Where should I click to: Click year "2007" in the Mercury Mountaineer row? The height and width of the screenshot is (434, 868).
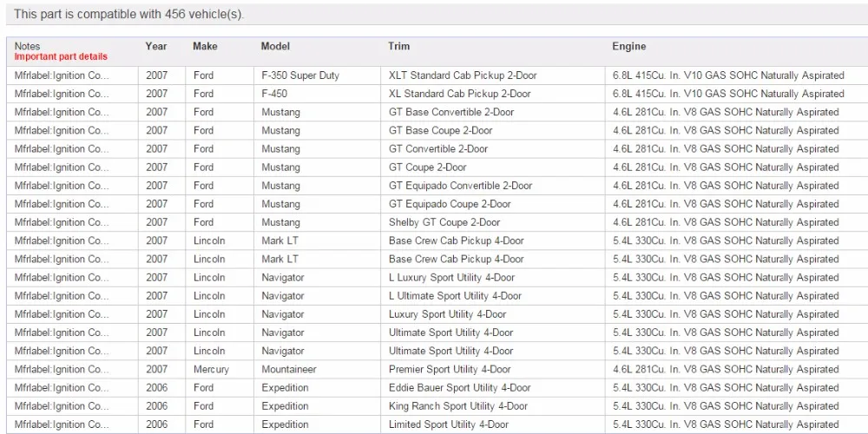[156, 369]
